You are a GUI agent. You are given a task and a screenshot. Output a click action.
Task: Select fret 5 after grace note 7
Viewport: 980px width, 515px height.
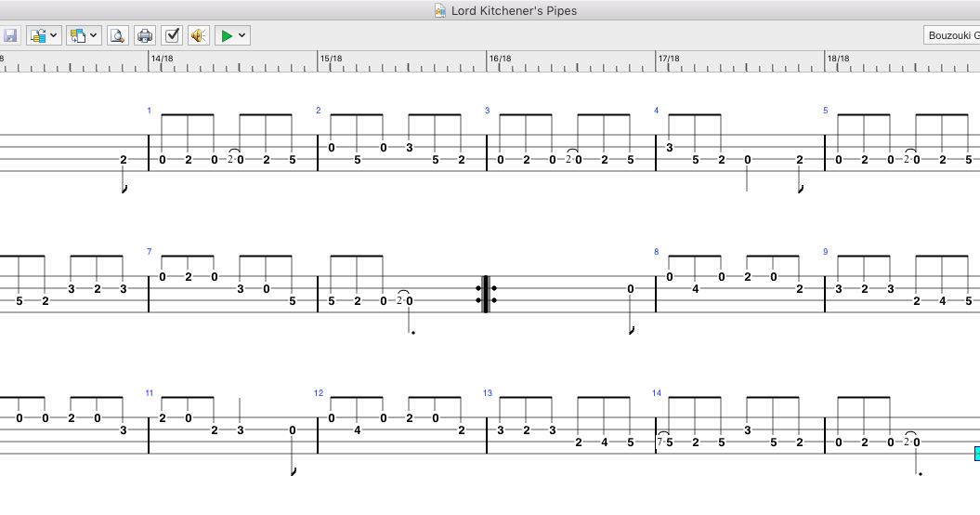pyautogui.click(x=670, y=442)
